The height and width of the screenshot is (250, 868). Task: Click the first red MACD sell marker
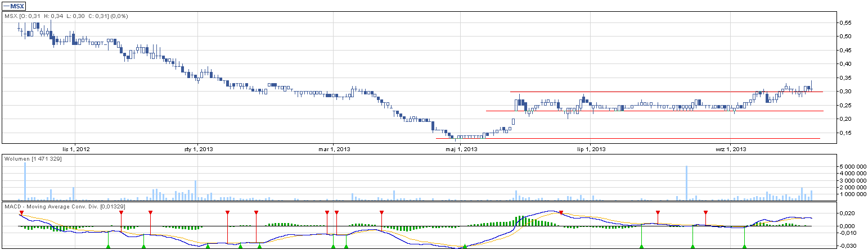tap(21, 212)
